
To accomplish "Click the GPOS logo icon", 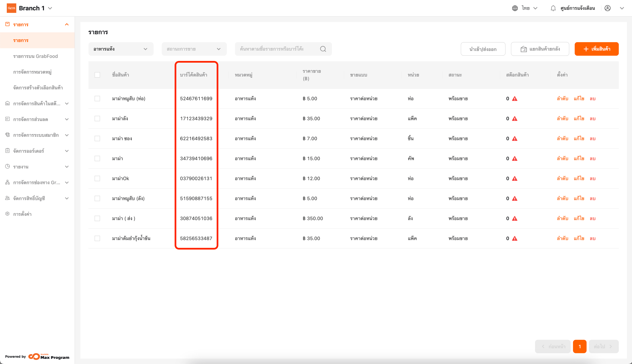I will point(11,8).
